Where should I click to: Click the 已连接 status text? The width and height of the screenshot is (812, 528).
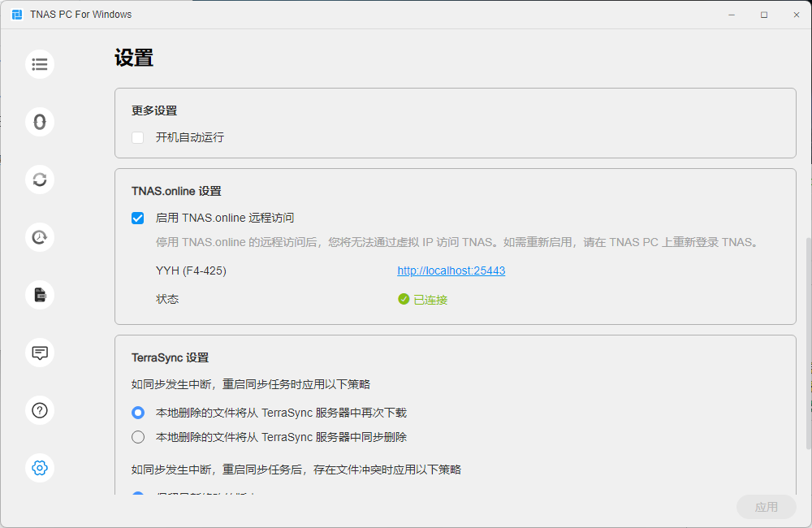point(430,300)
